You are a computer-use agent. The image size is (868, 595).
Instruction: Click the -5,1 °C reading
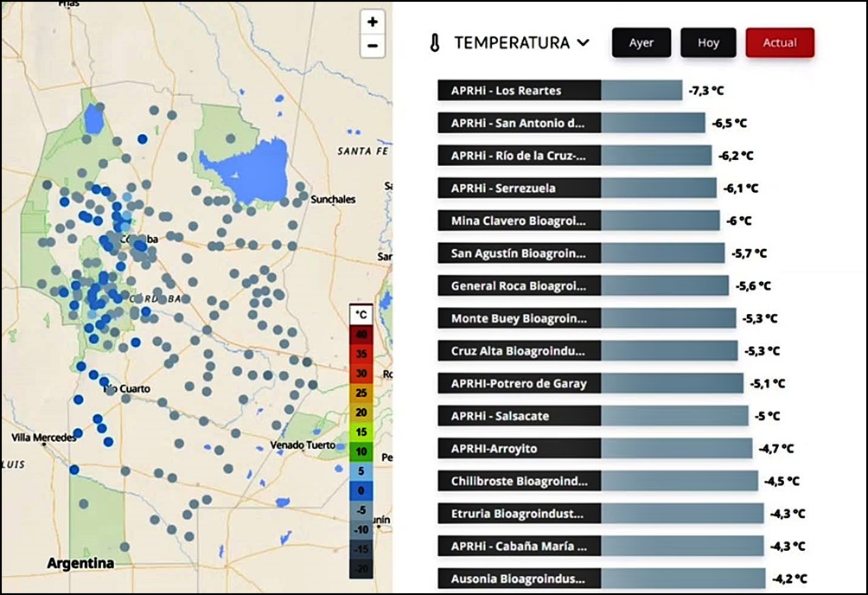pyautogui.click(x=768, y=384)
